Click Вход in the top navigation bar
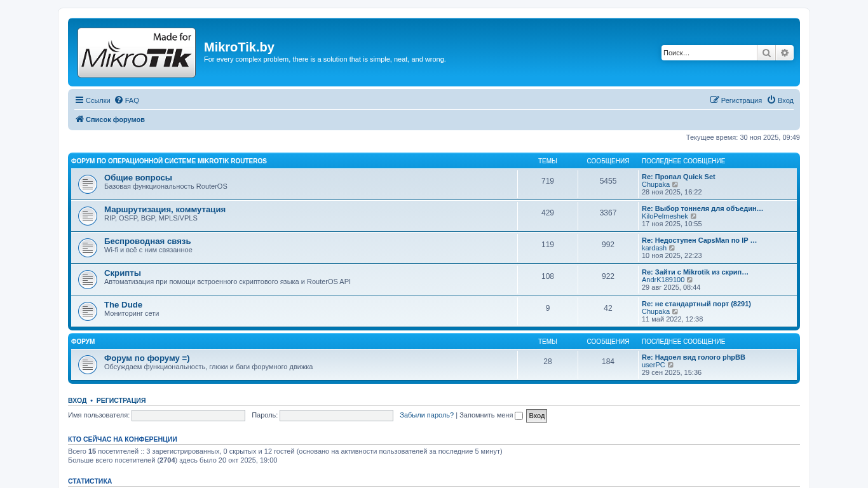The width and height of the screenshot is (868, 488). (780, 100)
